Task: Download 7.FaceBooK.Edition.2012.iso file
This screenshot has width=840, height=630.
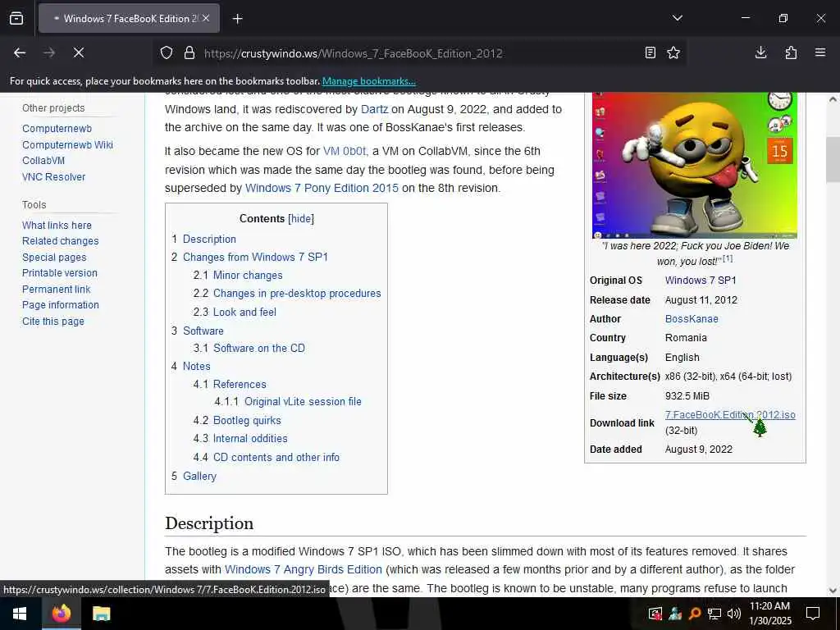Action: tap(730, 414)
